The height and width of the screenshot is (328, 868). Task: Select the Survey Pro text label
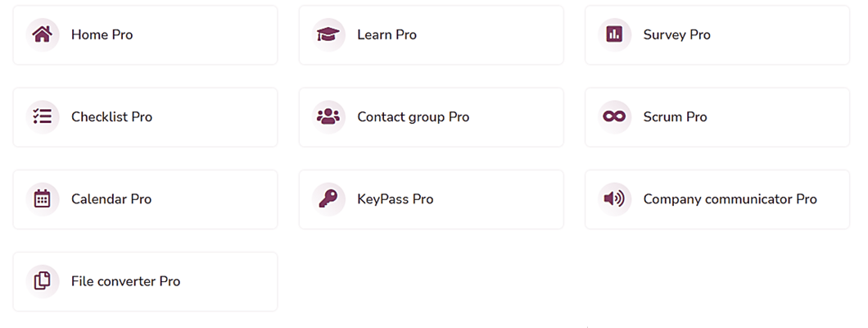point(676,35)
